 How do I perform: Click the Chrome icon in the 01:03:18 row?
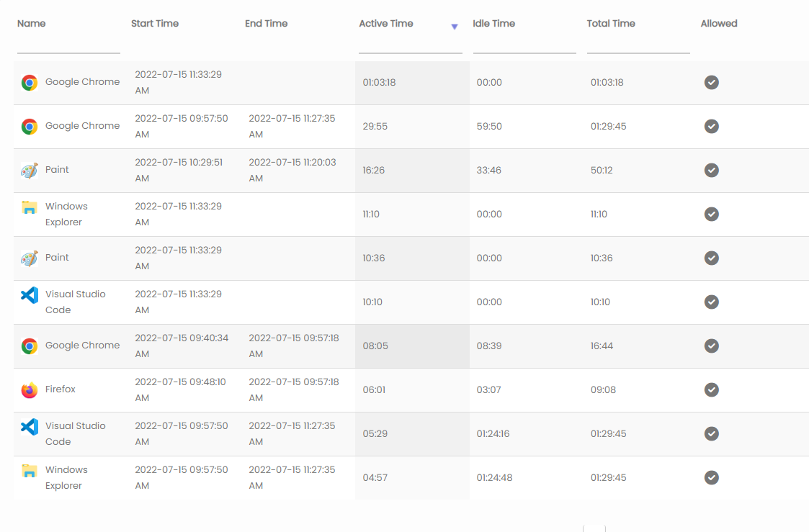[x=29, y=83]
